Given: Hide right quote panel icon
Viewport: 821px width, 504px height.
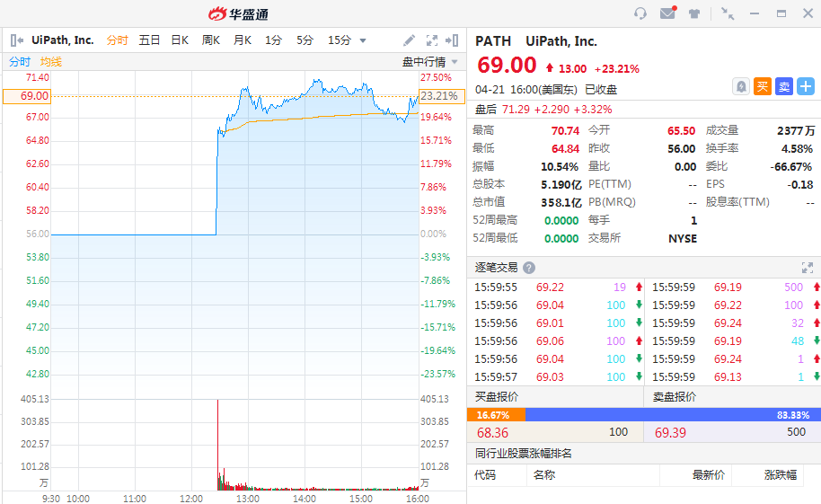Looking at the screenshot, I should click(x=452, y=40).
